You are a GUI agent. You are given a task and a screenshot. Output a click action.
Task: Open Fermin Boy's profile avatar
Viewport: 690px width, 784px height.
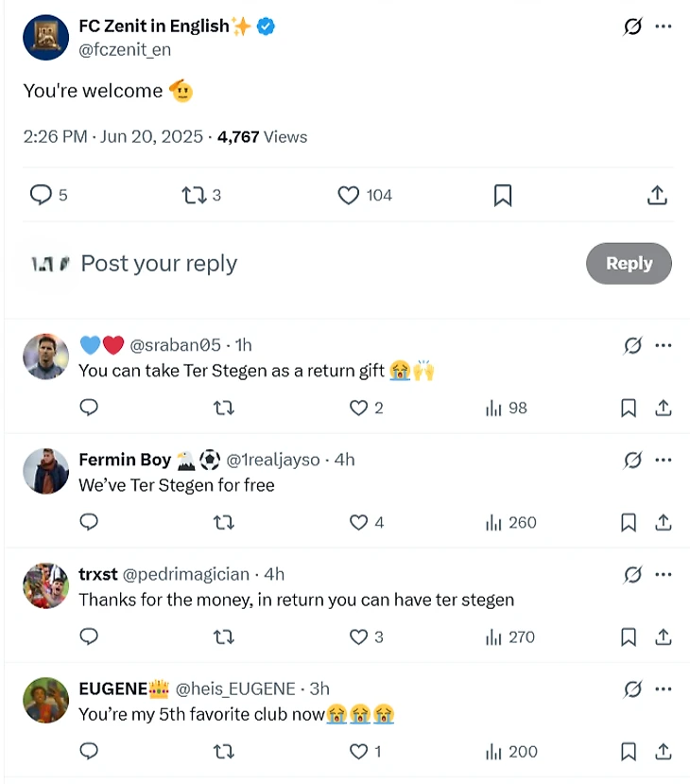click(45, 471)
